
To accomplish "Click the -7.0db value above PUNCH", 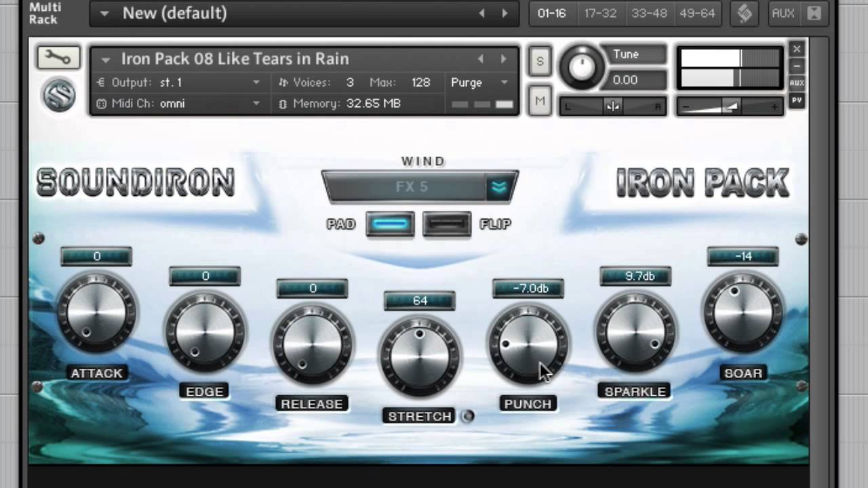I will click(x=528, y=289).
